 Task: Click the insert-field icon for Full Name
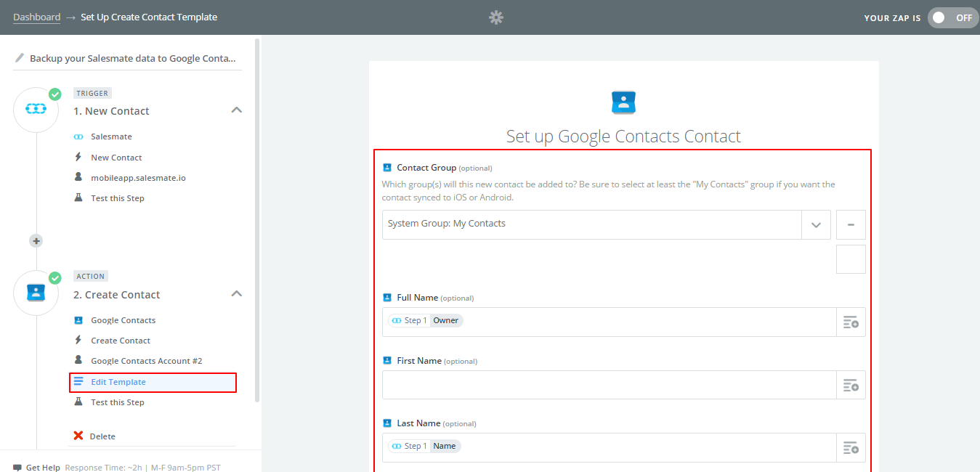coord(851,322)
